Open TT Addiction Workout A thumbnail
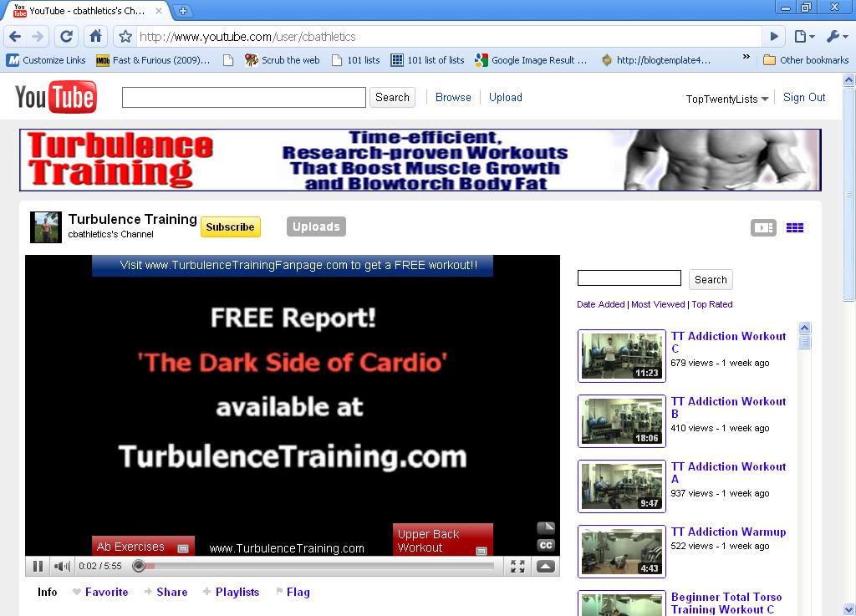Viewport: 856px width, 616px height. (x=622, y=486)
